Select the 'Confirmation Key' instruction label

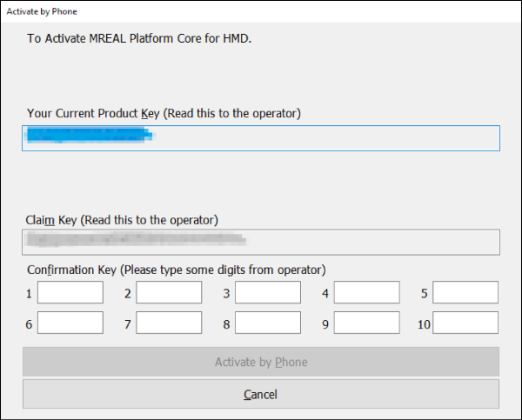pos(177,270)
